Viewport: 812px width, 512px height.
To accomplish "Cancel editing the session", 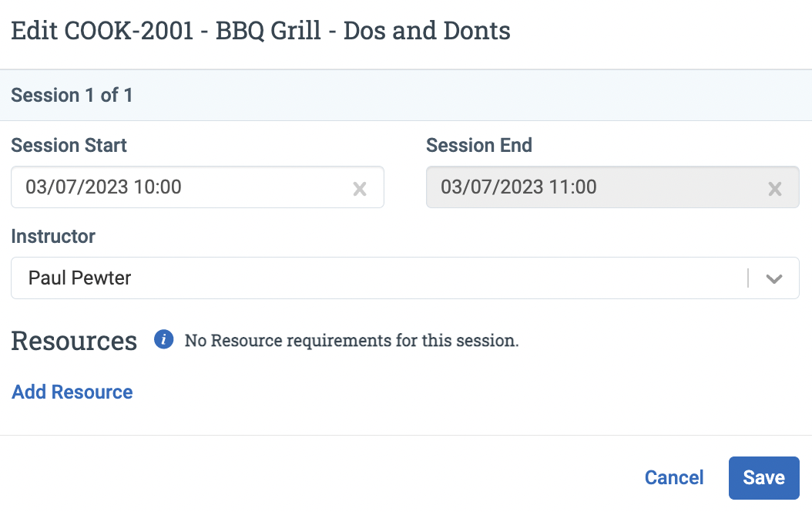I will pos(674,477).
